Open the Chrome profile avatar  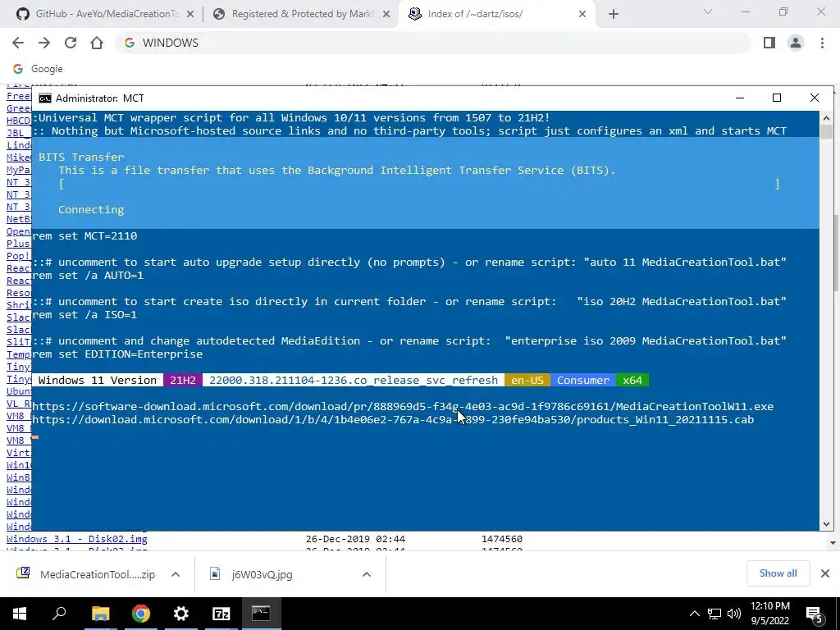(796, 43)
